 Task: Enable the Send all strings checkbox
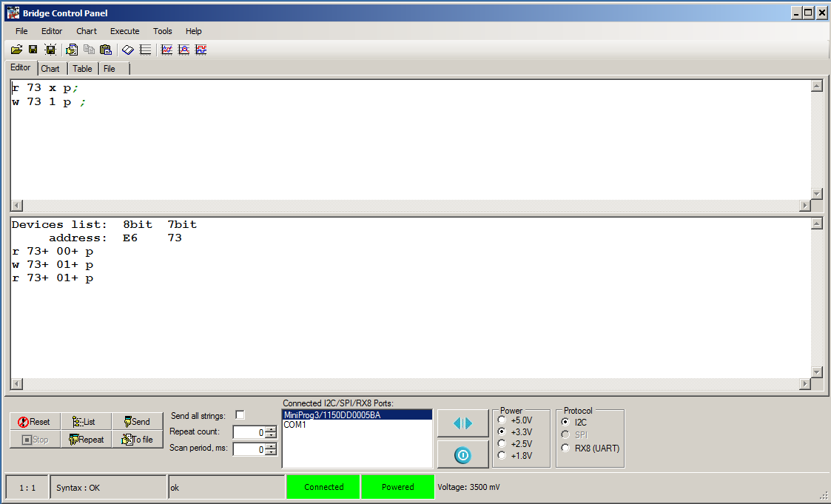tap(240, 415)
